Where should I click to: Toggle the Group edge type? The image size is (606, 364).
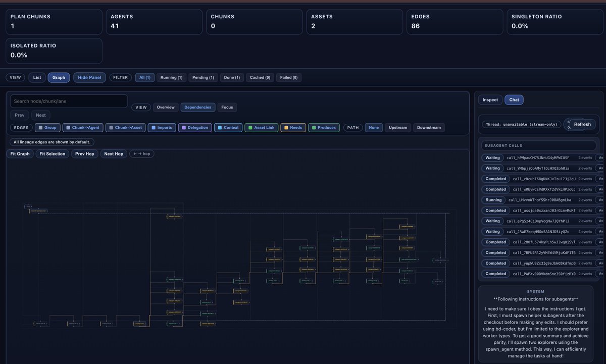47,128
